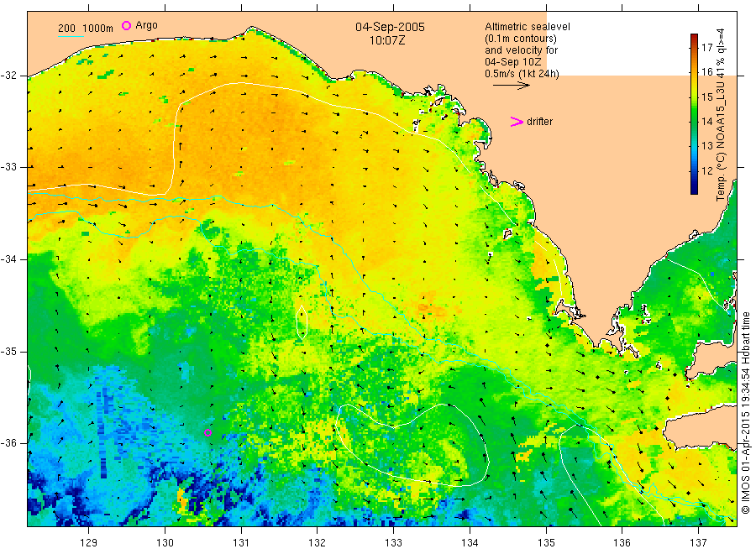This screenshot has height=554, width=756.
Task: Click the magenta Argo circle in the legend
Action: [x=126, y=25]
